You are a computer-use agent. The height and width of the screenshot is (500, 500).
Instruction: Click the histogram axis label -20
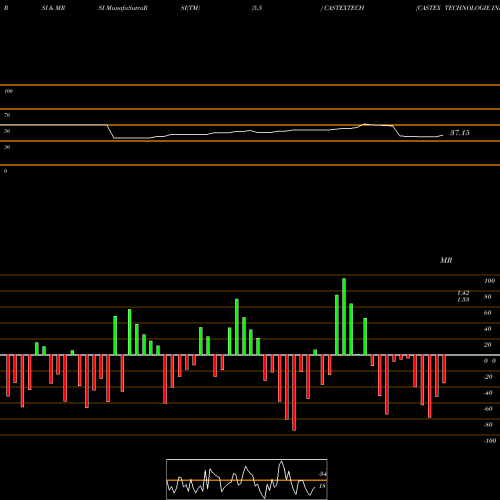coord(488,377)
